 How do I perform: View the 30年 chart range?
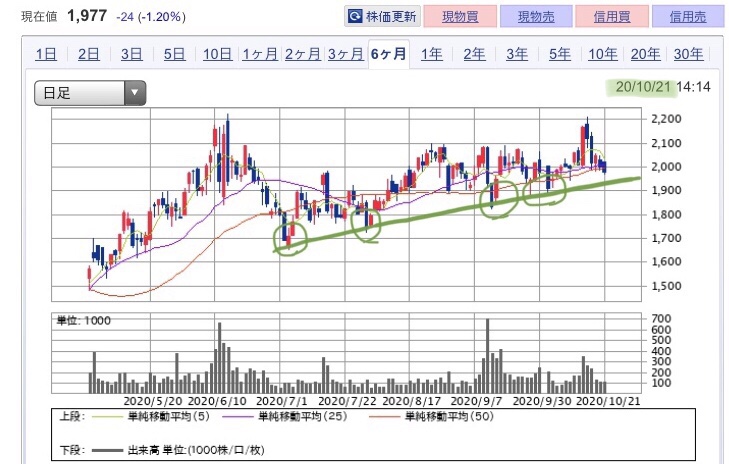click(x=689, y=55)
